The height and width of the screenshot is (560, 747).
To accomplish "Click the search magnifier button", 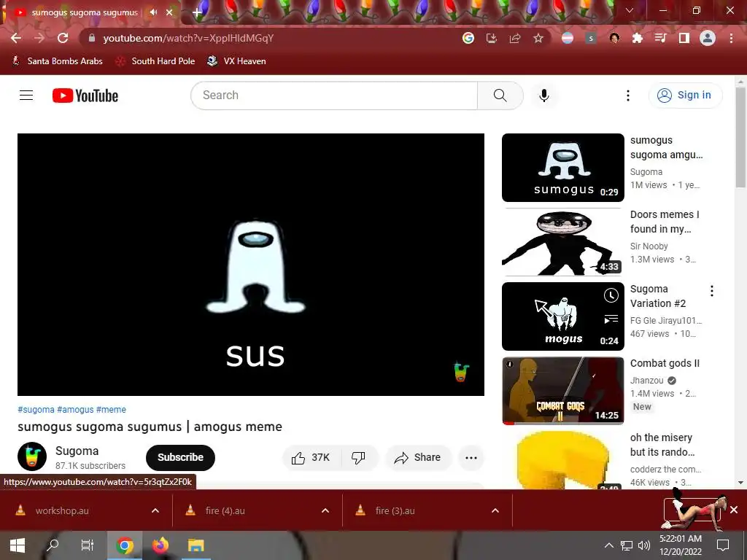I will click(x=500, y=96).
